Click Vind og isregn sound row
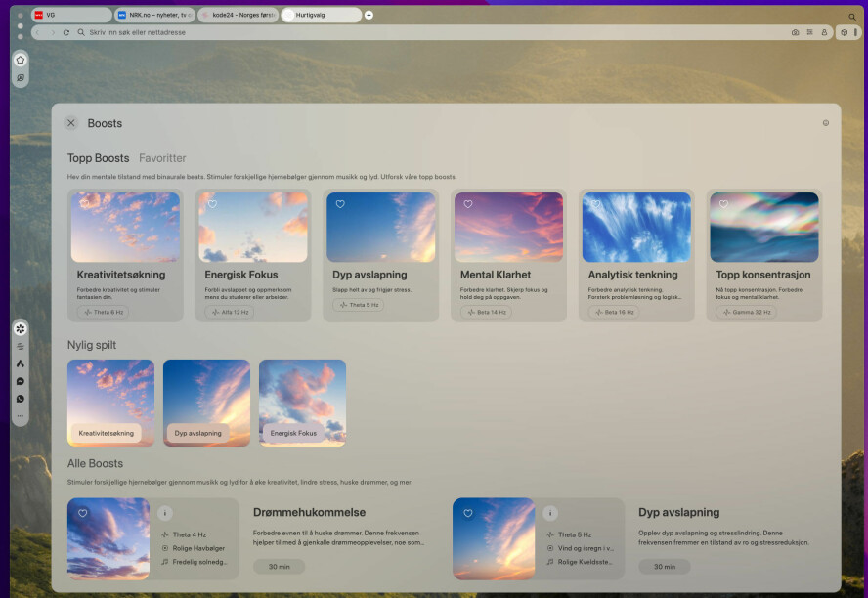This screenshot has width=868, height=598. (581, 548)
